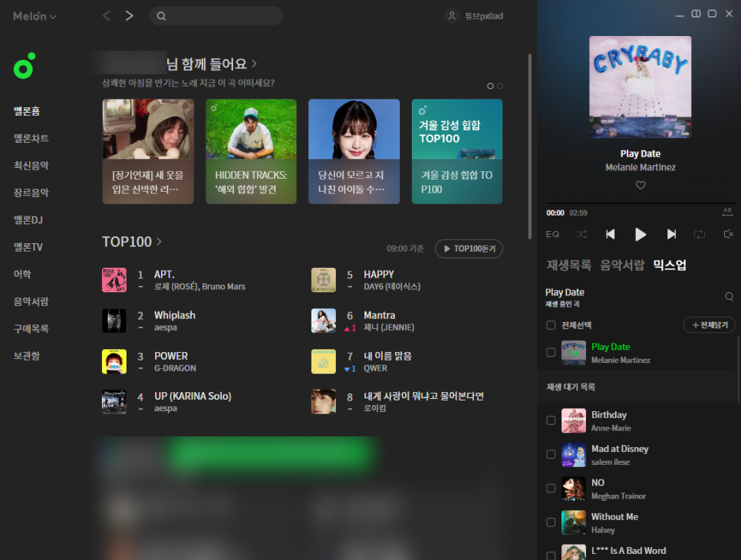
Task: Open Whiplash album cover thumbnail
Action: [114, 321]
